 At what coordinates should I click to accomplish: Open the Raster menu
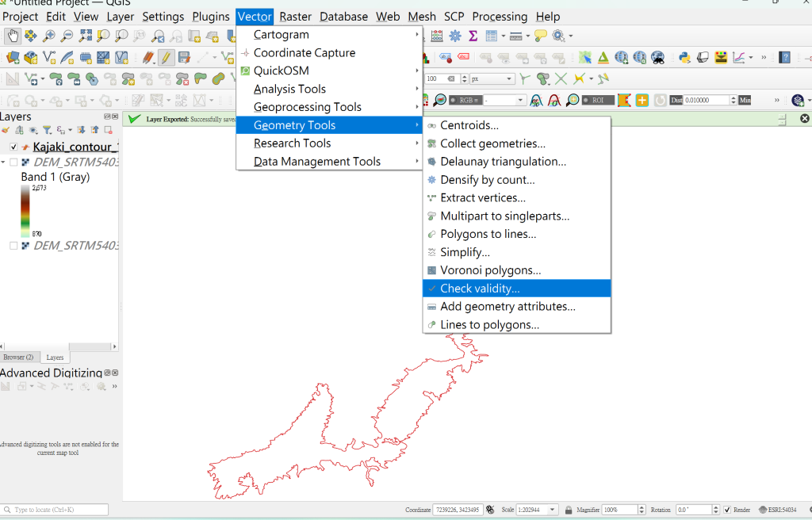click(295, 17)
